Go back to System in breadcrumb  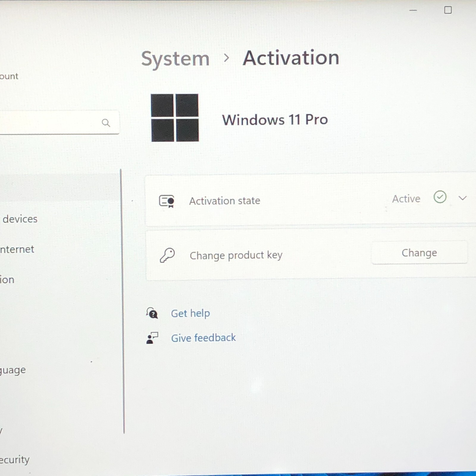pyautogui.click(x=175, y=59)
